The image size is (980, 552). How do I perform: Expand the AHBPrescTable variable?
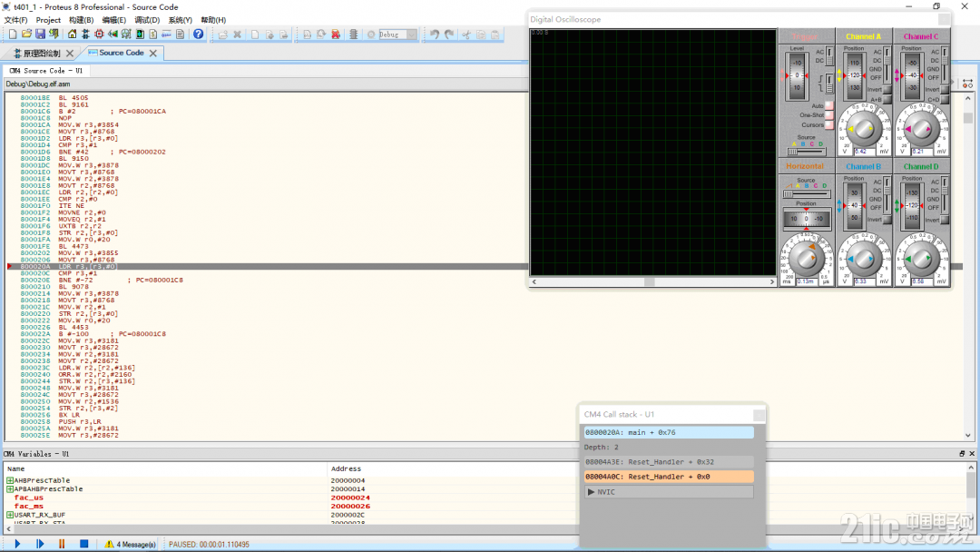click(10, 480)
